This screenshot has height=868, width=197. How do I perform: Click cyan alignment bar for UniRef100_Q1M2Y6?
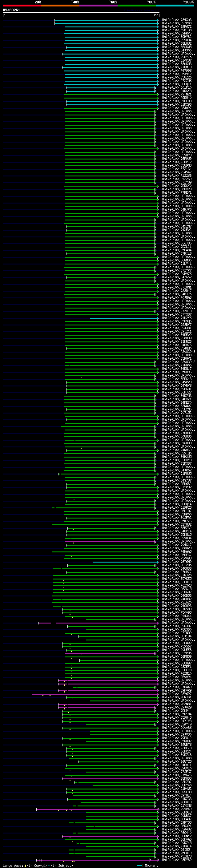[124, 318]
